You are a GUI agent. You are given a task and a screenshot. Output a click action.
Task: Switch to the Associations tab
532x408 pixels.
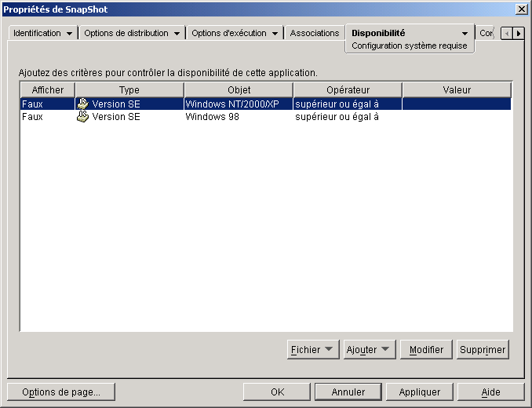[315, 33]
